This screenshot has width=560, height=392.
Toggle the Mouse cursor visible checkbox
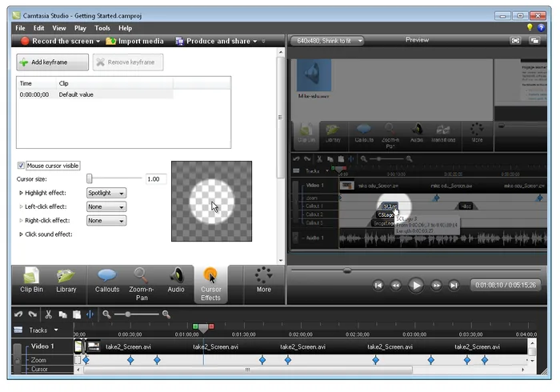click(21, 166)
